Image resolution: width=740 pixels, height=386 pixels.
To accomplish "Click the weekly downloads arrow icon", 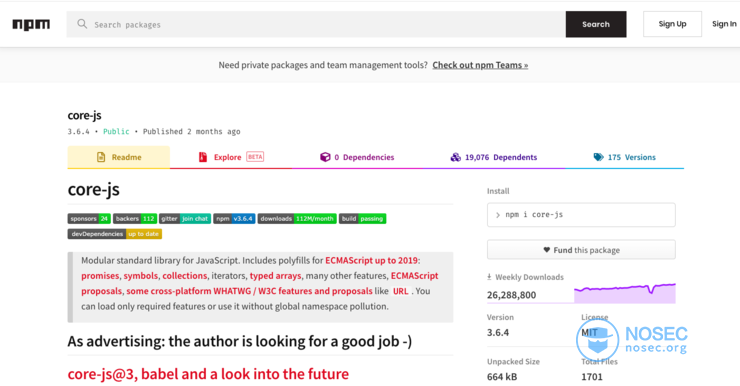I will pyautogui.click(x=489, y=277).
